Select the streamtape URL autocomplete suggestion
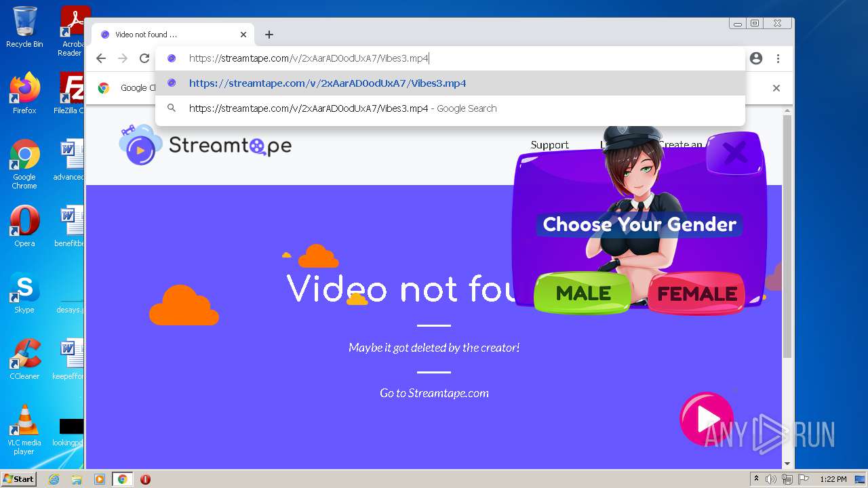Screen dimensions: 868x488 (450, 83)
